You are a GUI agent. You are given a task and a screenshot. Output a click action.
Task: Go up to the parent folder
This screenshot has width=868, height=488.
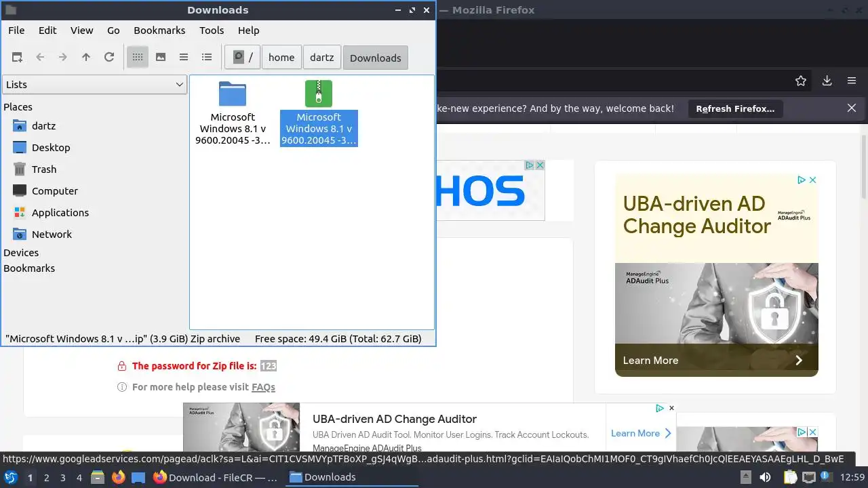(x=86, y=58)
